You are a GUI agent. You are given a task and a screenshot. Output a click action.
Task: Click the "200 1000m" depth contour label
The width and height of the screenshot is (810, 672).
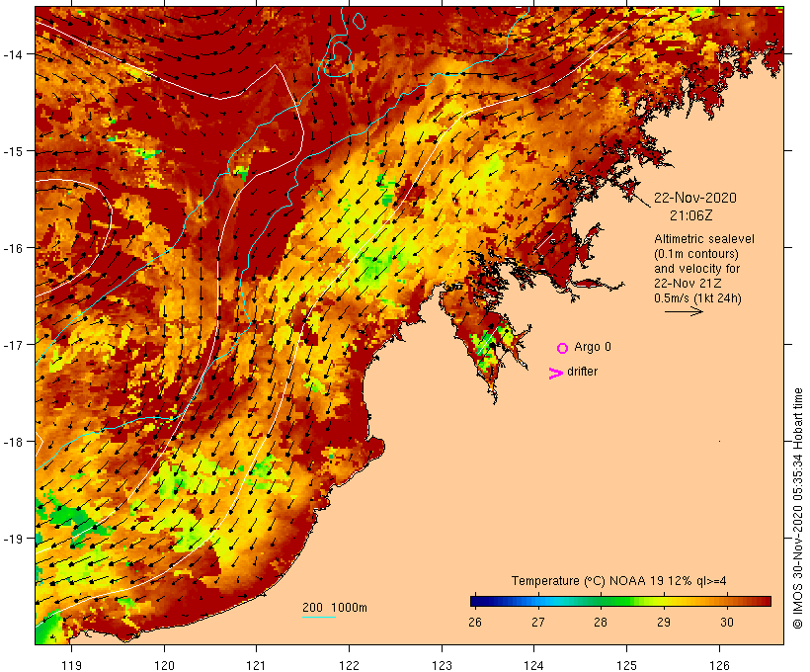335,608
